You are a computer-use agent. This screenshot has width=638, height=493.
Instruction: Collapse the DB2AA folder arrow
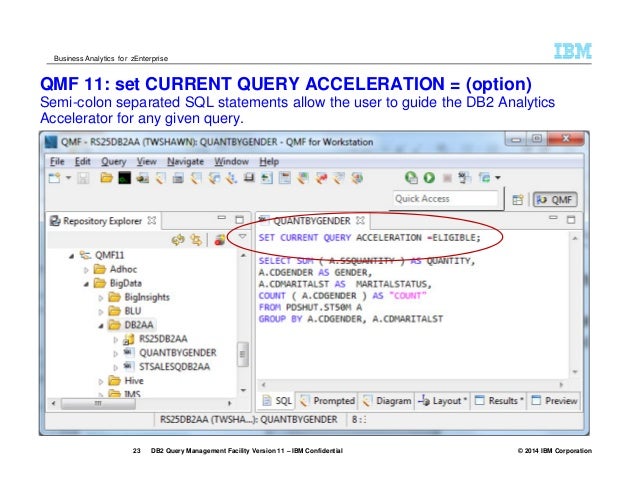[x=101, y=326]
